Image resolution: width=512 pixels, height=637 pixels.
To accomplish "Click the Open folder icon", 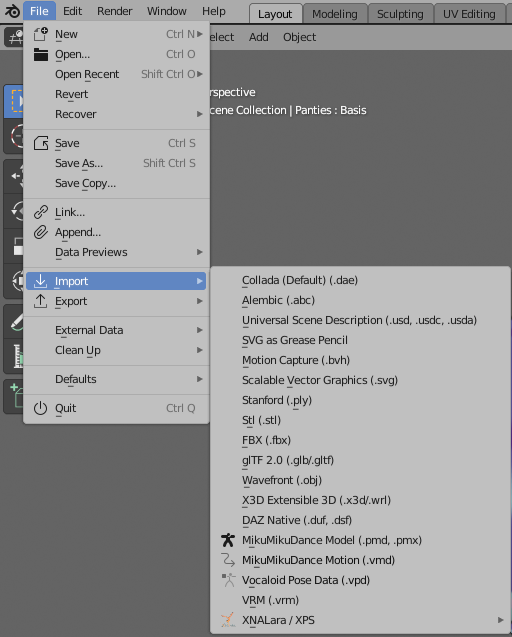I will [x=41, y=54].
